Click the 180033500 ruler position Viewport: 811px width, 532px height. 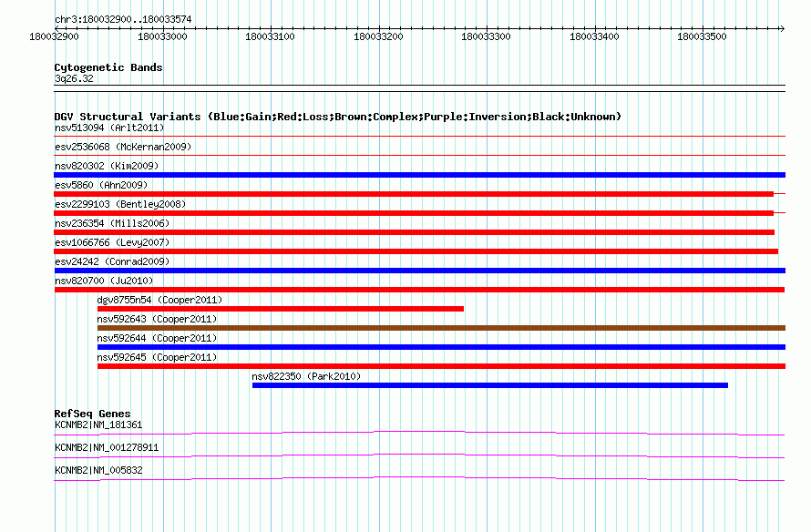click(702, 36)
